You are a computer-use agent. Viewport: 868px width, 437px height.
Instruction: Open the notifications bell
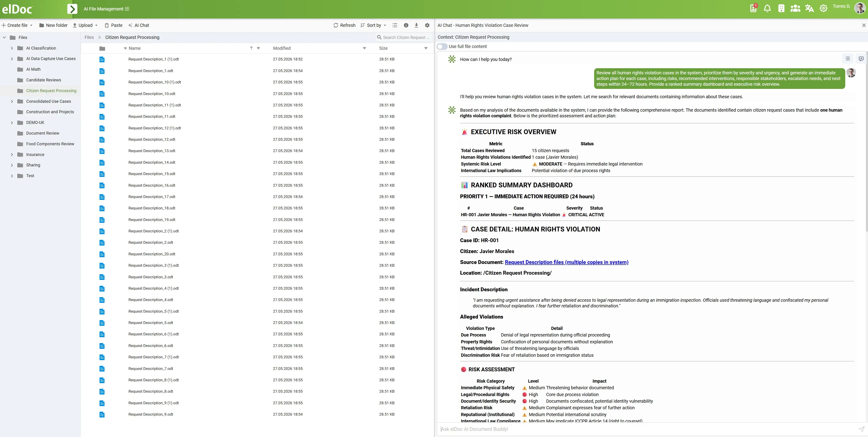coord(767,8)
